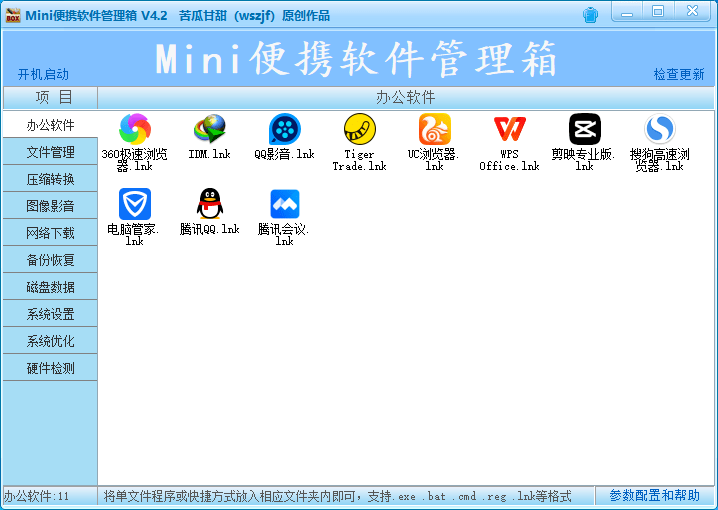Launch the UC浏览器 icon
718x510 pixels.
pos(435,129)
